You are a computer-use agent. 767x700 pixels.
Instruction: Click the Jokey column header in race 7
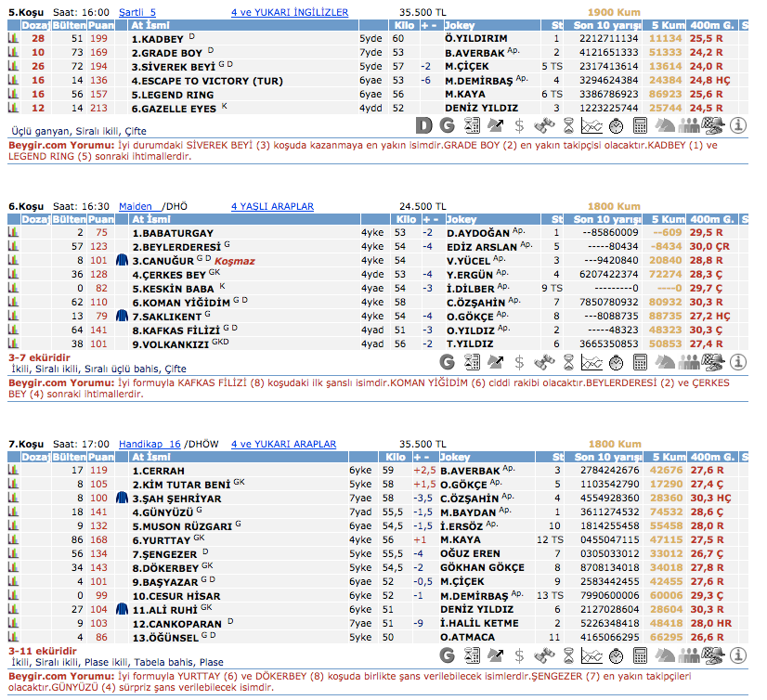point(457,457)
